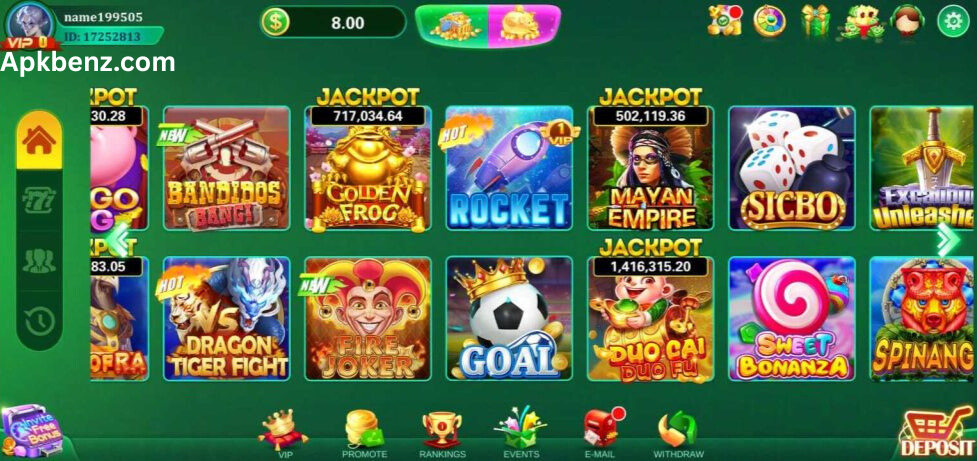
Task: Show previous games with left chevron
Action: pos(118,239)
